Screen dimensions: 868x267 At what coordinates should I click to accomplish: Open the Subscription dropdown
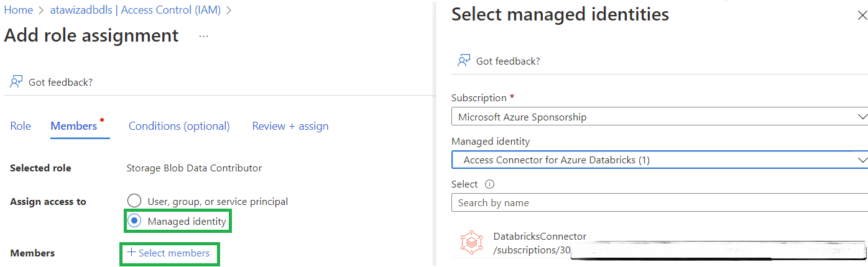click(x=660, y=117)
